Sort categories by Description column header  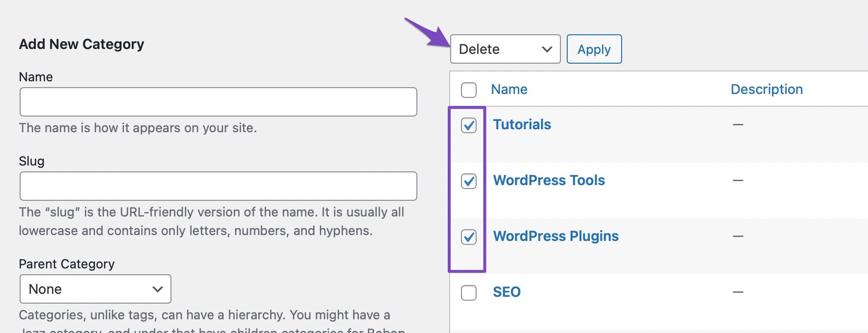click(767, 89)
